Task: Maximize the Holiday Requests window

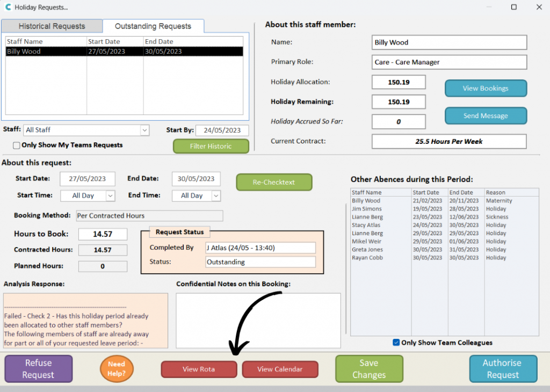Action: coord(513,8)
